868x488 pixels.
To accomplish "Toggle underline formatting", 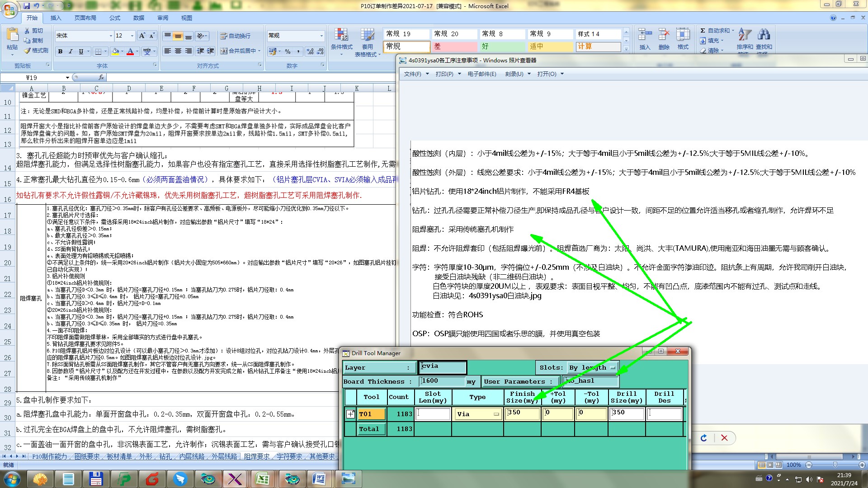I will (81, 52).
